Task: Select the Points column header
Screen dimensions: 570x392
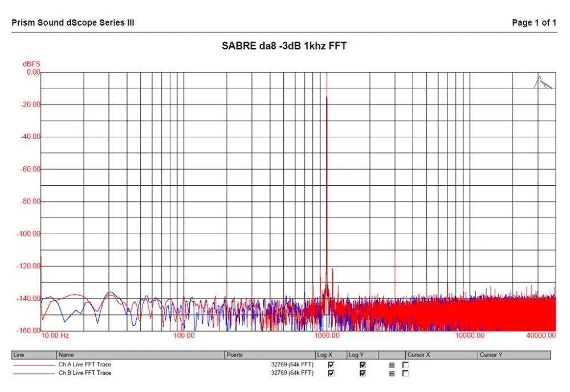Action: pos(270,355)
